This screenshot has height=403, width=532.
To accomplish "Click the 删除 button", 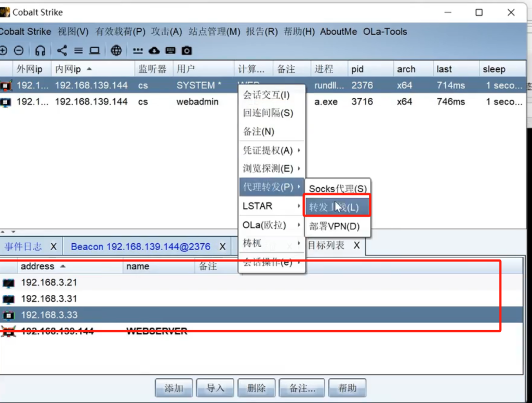I will [x=257, y=388].
